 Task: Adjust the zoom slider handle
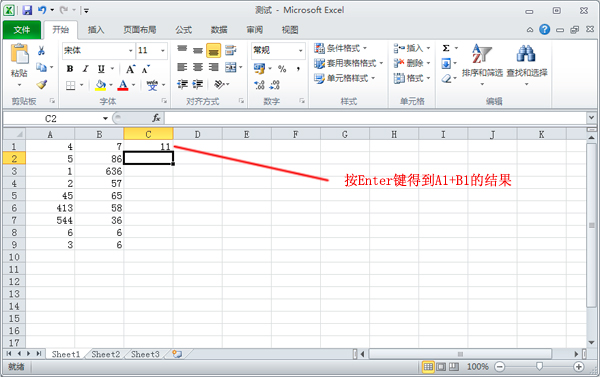[x=539, y=367]
